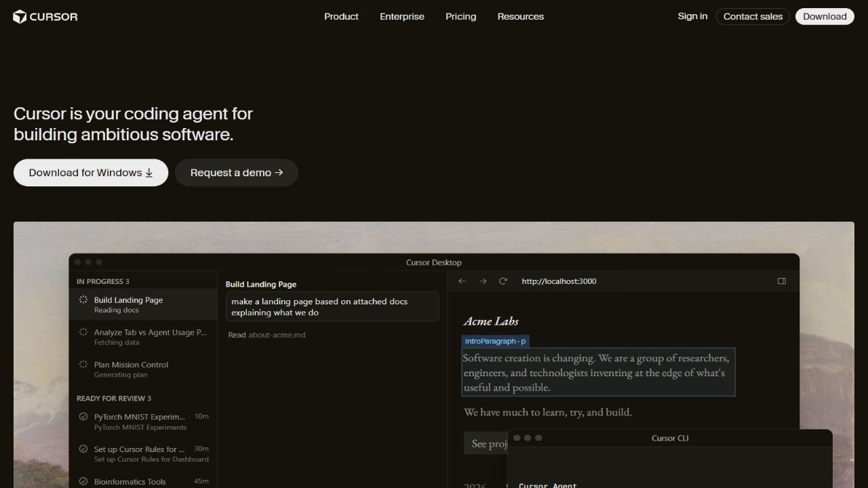
Task: Open the Bioinformatics Tools task
Action: coord(143,481)
